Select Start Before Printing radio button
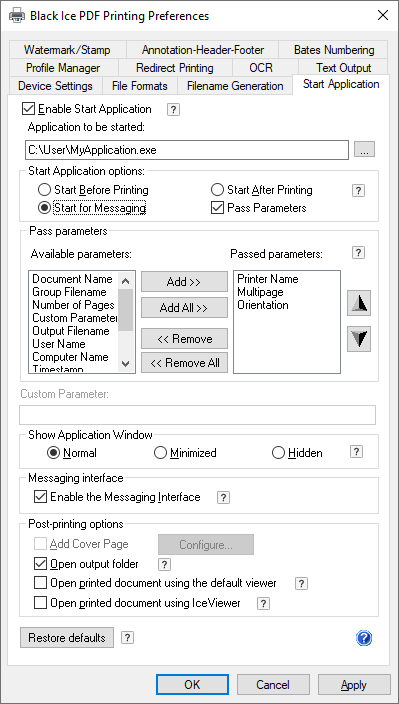The width and height of the screenshot is (399, 704). 44,190
